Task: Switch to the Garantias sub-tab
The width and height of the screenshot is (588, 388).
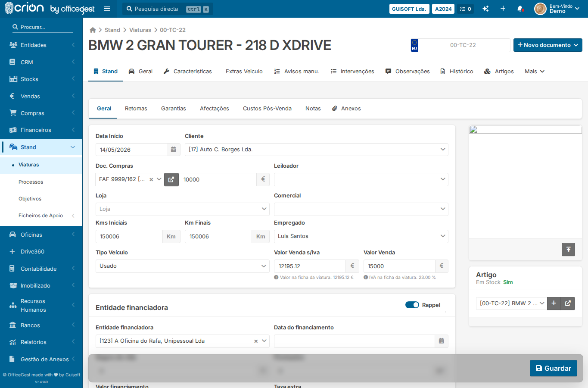Action: click(x=174, y=109)
